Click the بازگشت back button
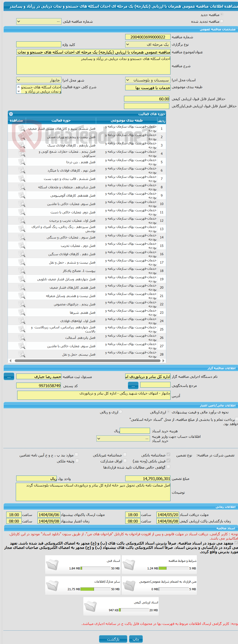Viewport: 238px width, 644px height. point(113,639)
